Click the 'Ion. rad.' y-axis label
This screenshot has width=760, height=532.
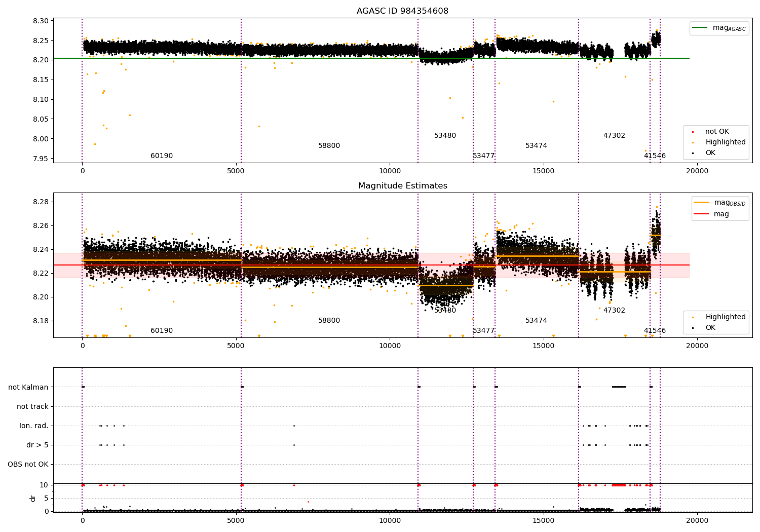pyautogui.click(x=34, y=426)
